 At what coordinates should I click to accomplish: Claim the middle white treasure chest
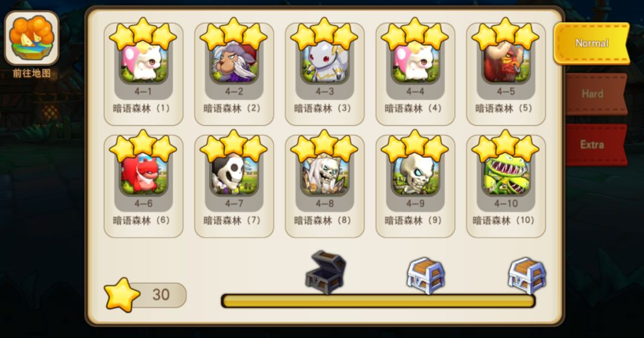tap(426, 276)
